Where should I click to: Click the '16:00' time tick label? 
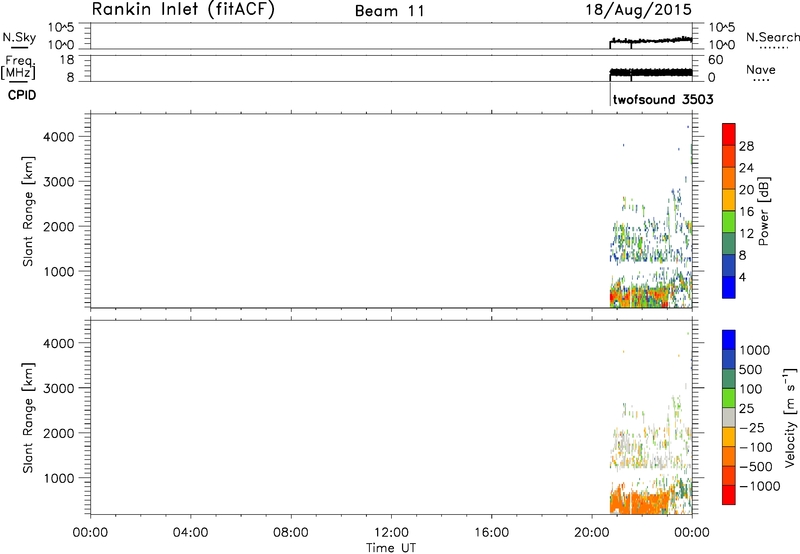[491, 533]
